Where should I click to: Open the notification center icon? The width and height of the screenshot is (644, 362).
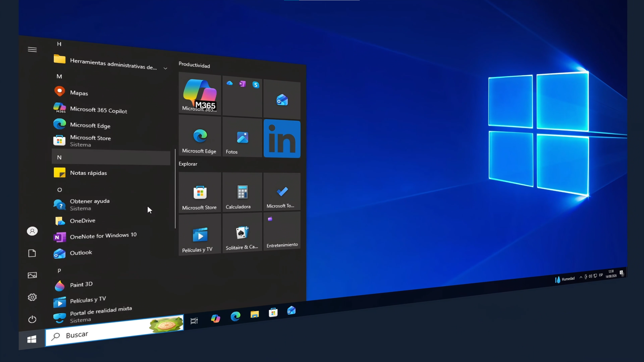pos(622,273)
